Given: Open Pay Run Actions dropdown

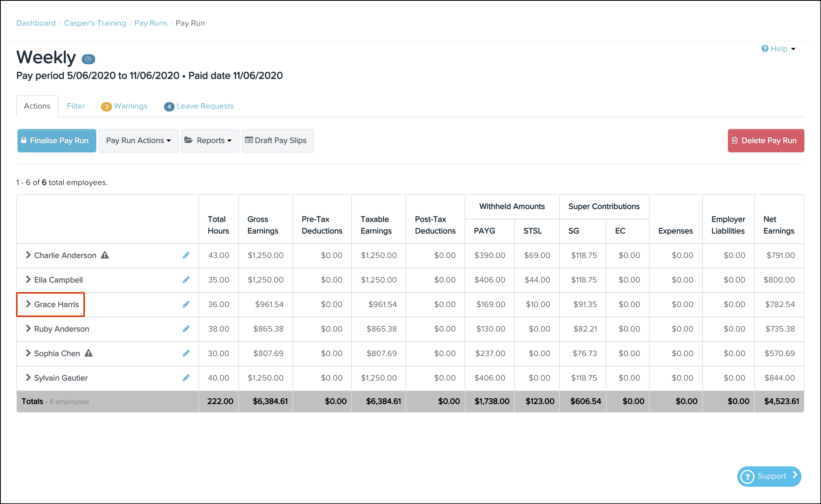Looking at the screenshot, I should pos(138,141).
